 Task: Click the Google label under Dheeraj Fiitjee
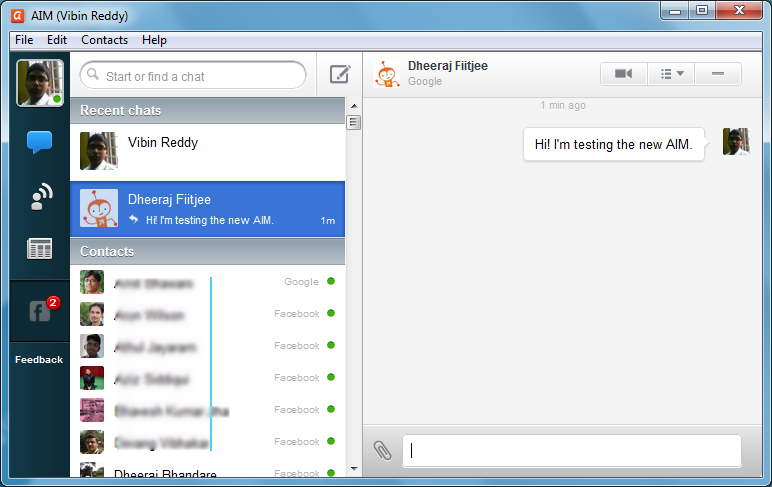425,81
